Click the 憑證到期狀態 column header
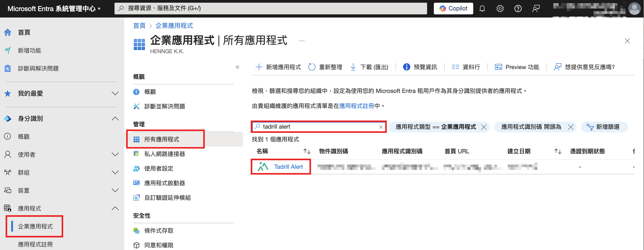Image resolution: width=644 pixels, height=250 pixels. [x=587, y=151]
